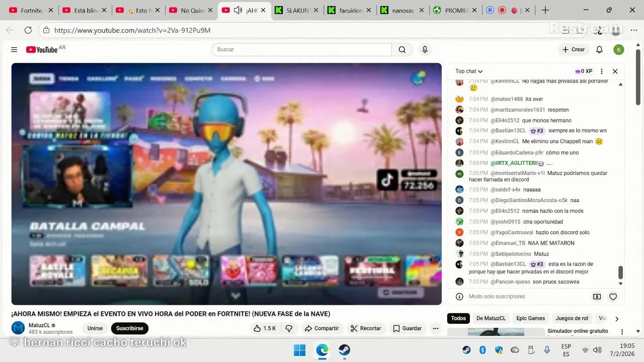Click the Compartir button

tap(321, 328)
